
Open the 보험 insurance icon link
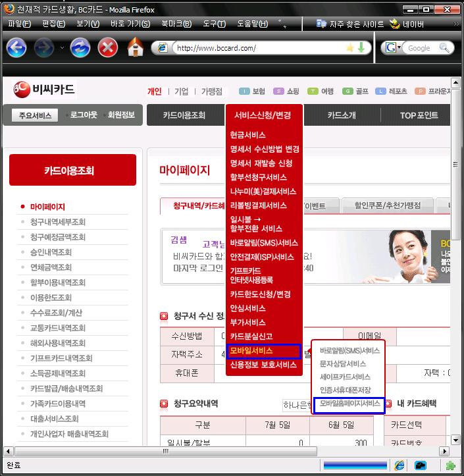(x=252, y=91)
